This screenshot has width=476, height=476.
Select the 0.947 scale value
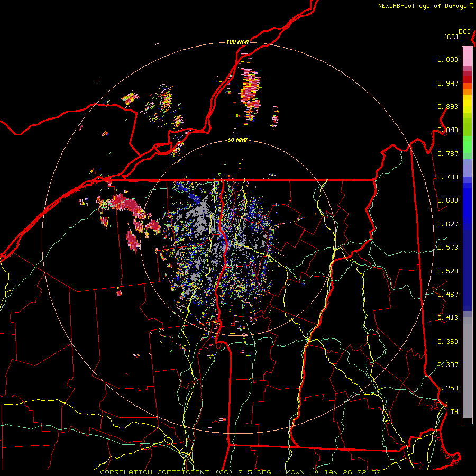point(448,83)
